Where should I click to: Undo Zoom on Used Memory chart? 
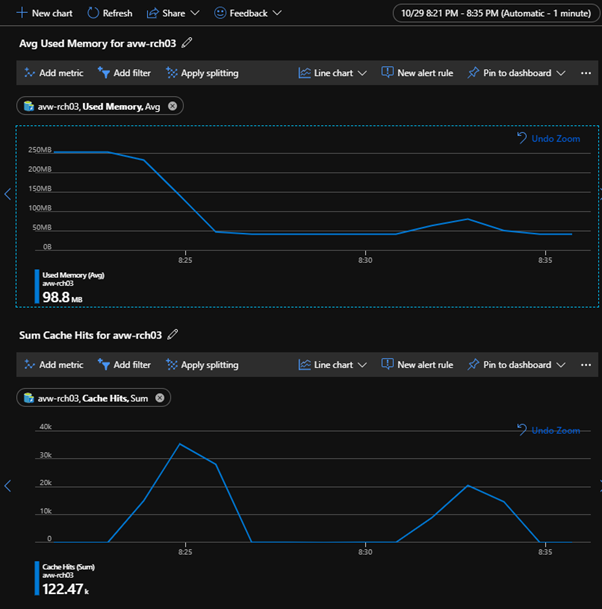[549, 138]
